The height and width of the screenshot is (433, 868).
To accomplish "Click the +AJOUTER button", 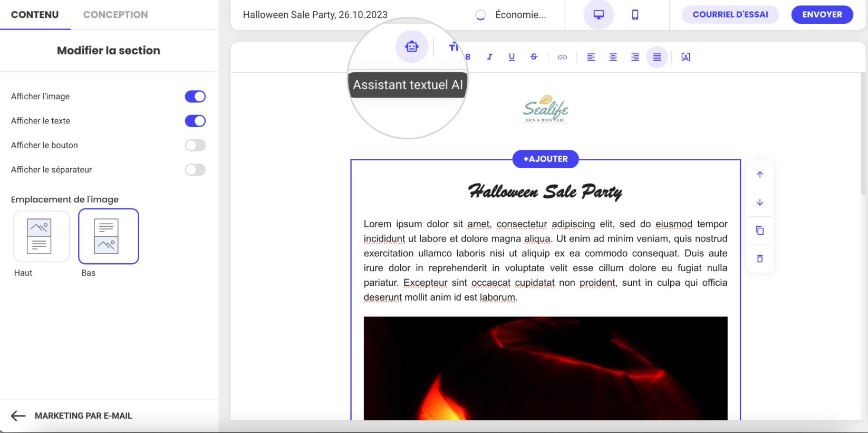I will click(545, 159).
